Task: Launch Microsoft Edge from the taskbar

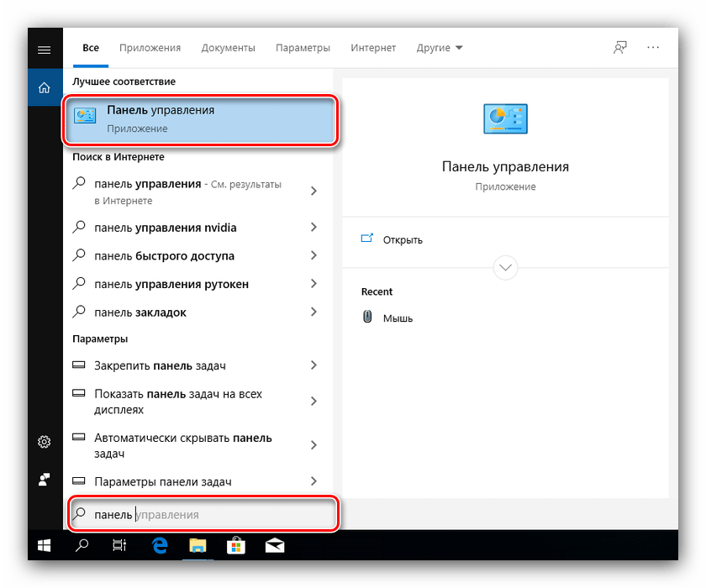Action: coord(160,546)
